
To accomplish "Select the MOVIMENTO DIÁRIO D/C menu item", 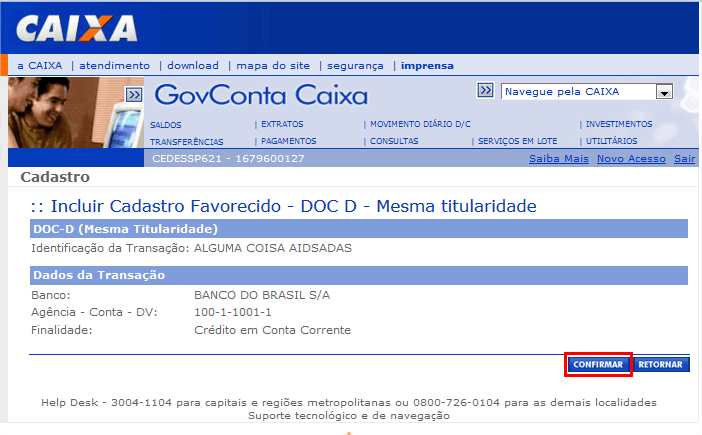I will (x=420, y=124).
